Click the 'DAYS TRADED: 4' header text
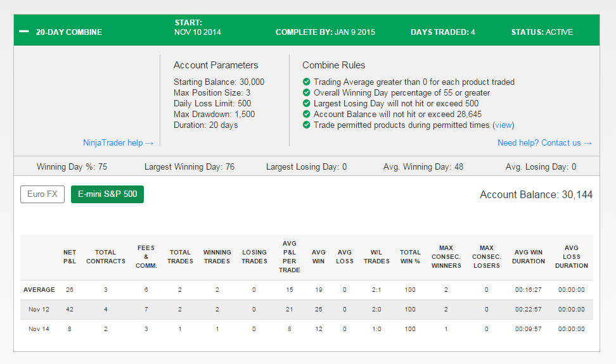 tap(443, 32)
